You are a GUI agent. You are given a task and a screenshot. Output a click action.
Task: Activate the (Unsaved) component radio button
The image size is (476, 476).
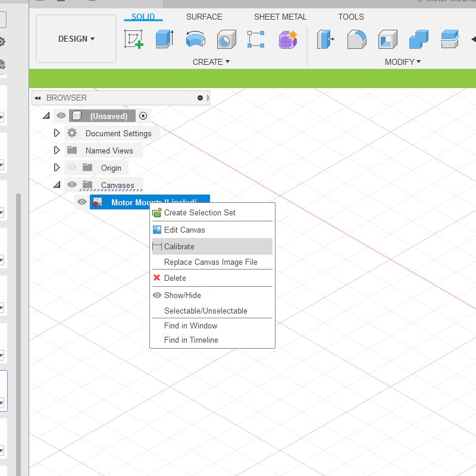point(143,116)
